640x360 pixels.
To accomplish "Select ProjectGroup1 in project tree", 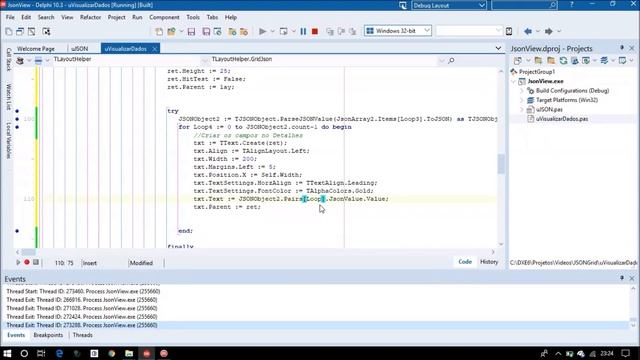I will coord(537,72).
